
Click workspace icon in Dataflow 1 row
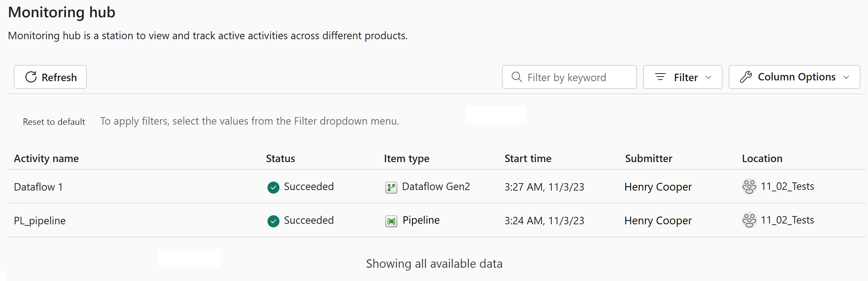point(749,186)
